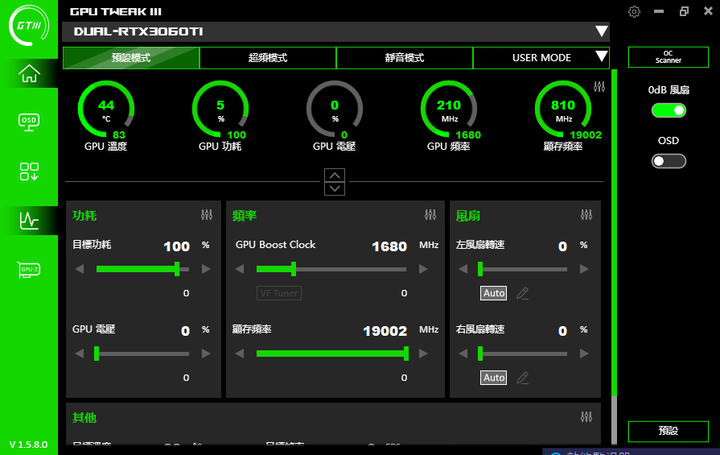Click the GPU 功耗 gauge
Viewport: 720px width, 455px height.
tap(220, 109)
